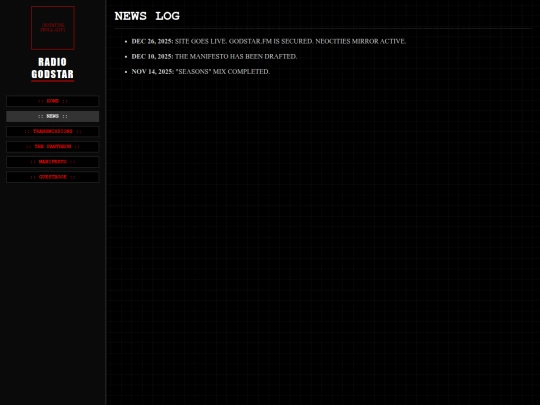The height and width of the screenshot is (405, 540).
Task: Select the DEC 26, 2025 date text
Action: (153, 41)
